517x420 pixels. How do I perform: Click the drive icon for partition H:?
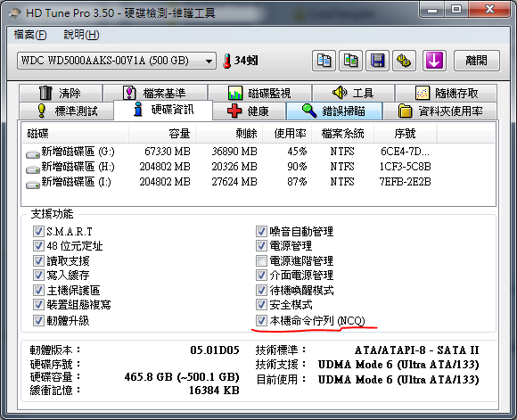(x=33, y=169)
